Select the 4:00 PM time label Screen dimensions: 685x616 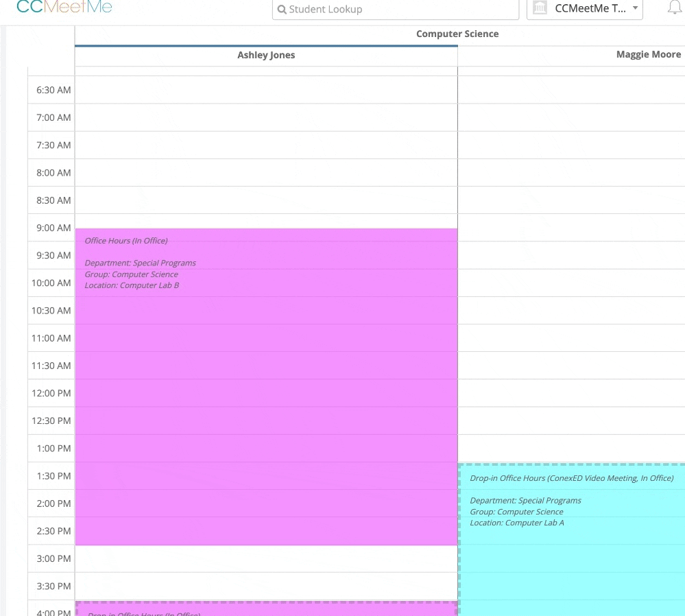tap(53, 611)
